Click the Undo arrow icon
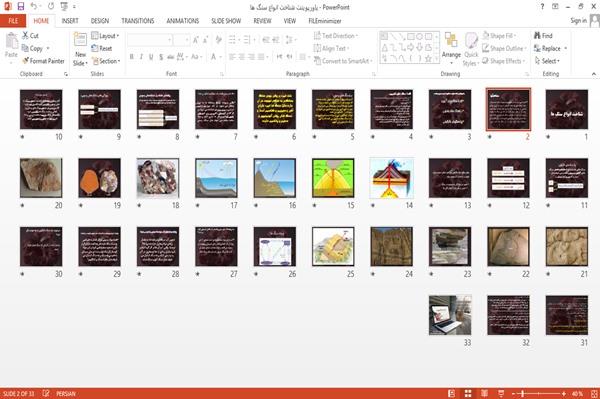 point(34,6)
